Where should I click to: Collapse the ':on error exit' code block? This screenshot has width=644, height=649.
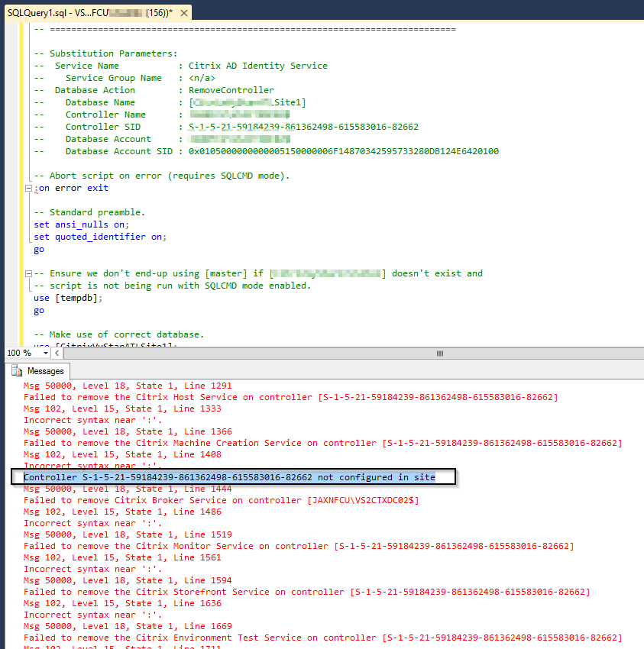pos(28,189)
